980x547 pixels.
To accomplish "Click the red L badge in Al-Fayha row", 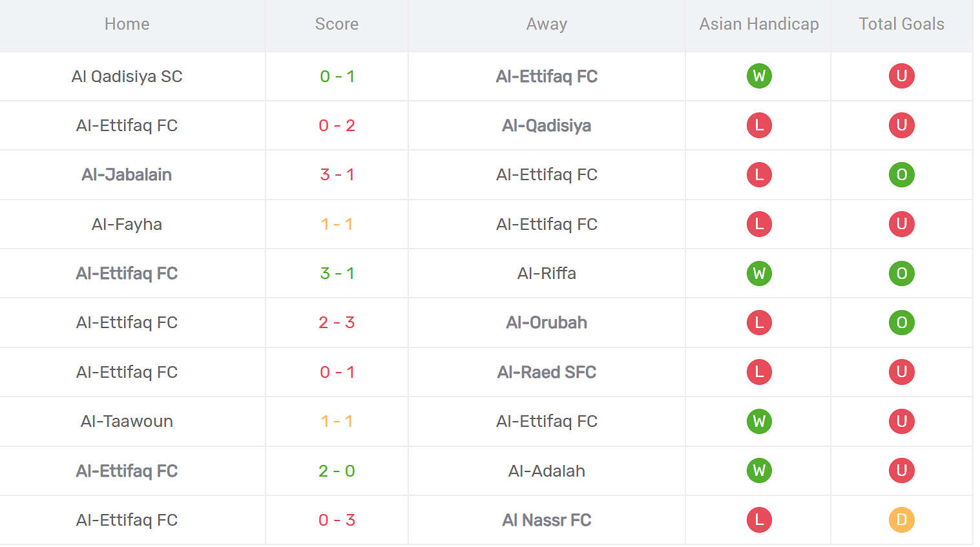I will (759, 224).
